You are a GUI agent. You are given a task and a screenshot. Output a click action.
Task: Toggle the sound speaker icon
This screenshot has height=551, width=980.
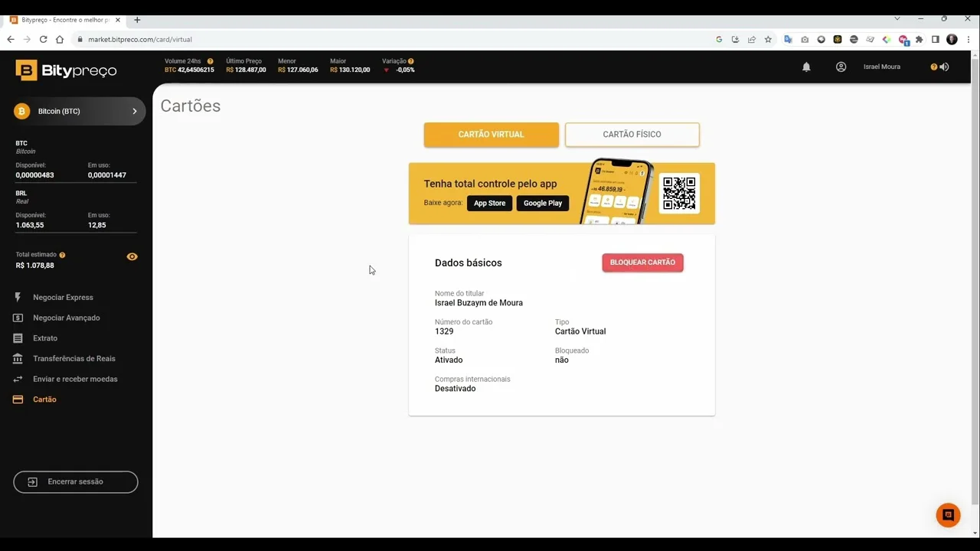tap(944, 67)
